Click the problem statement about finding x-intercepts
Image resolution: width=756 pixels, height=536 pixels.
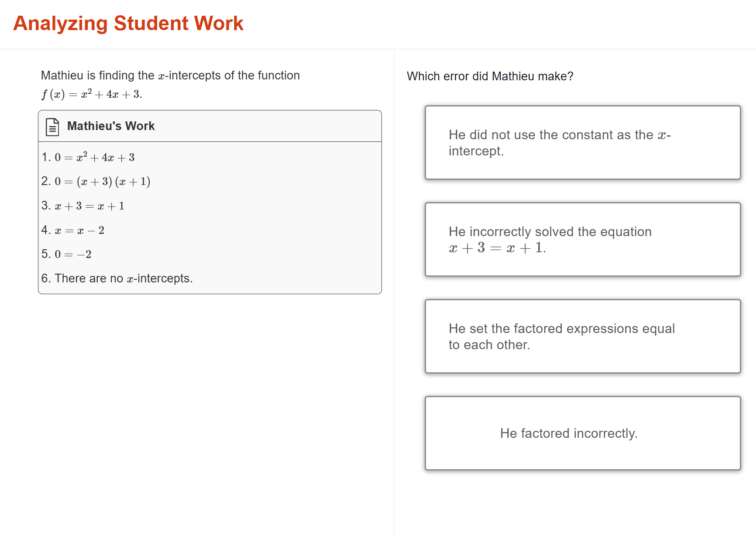[x=170, y=75]
